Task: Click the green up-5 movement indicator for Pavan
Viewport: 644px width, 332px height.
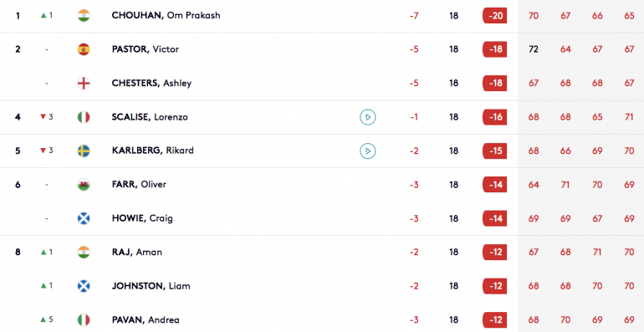Action: pyautogui.click(x=46, y=319)
